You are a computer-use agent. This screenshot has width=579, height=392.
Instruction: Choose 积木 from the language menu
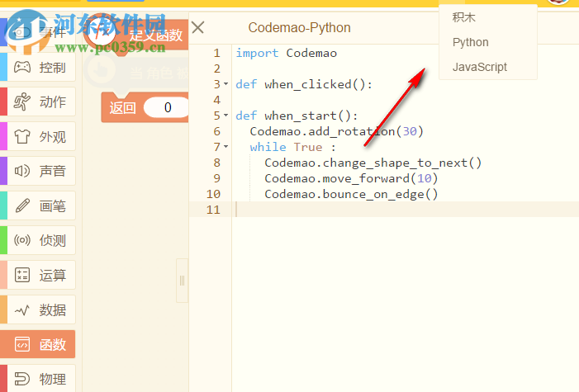pos(464,17)
